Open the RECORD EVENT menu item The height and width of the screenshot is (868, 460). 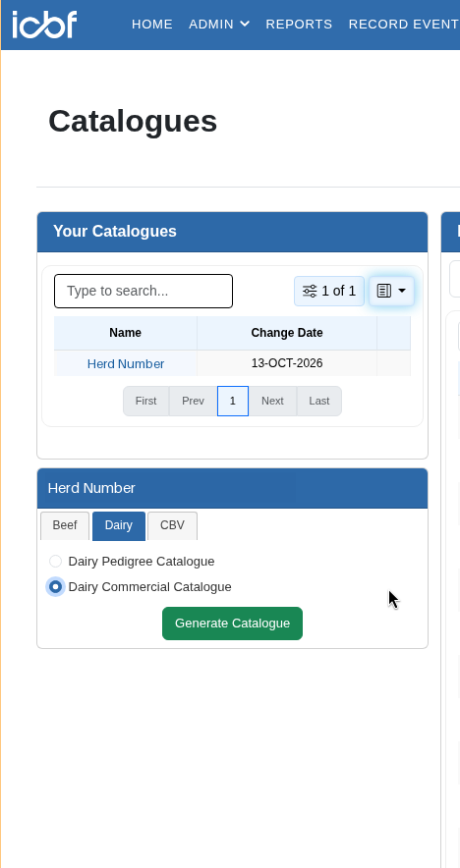(404, 25)
